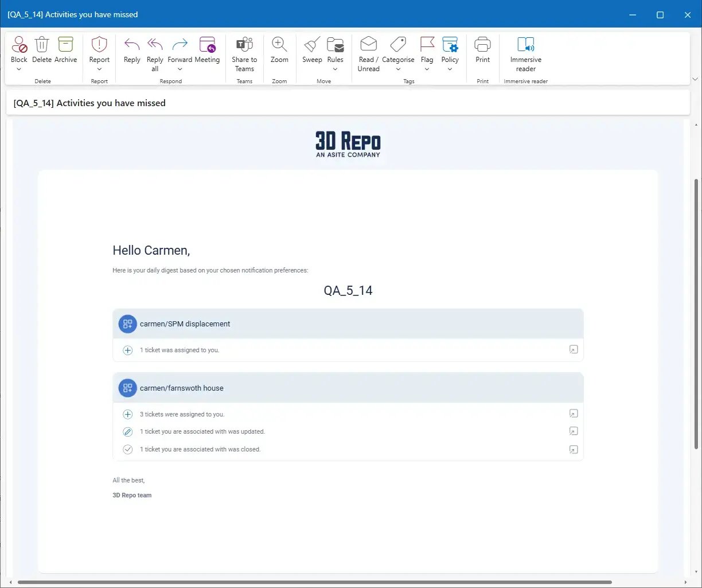This screenshot has width=702, height=588.
Task: Open link for the closed ticket
Action: coord(574,449)
